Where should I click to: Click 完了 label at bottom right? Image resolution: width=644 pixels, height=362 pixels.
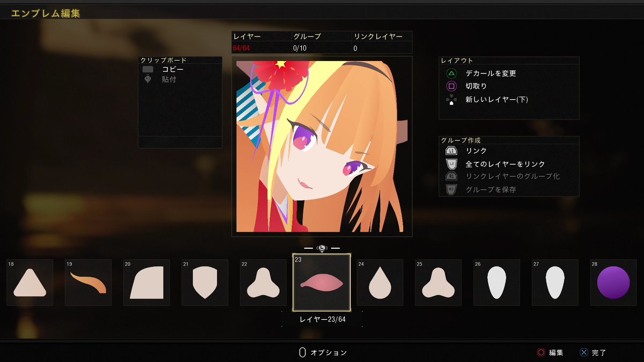pos(599,352)
